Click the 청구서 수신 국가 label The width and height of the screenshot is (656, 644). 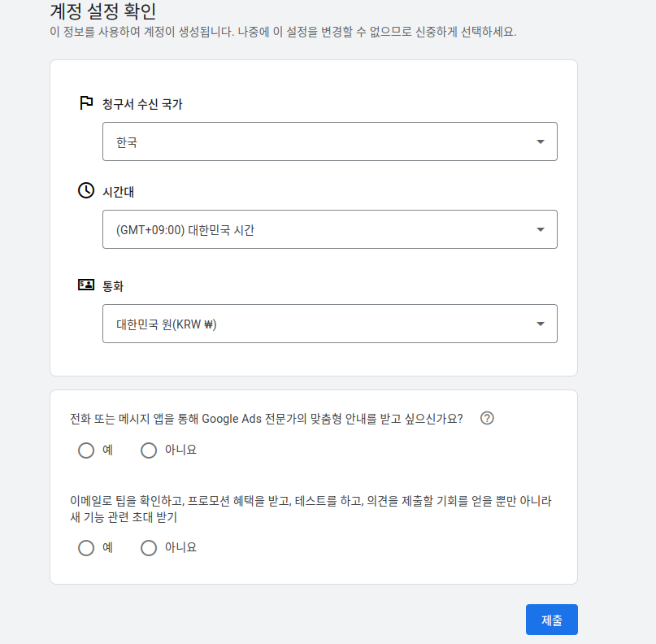pyautogui.click(x=142, y=104)
